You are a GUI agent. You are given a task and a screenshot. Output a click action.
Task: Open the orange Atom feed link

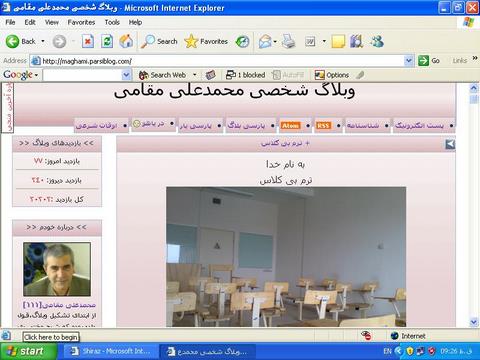pyautogui.click(x=290, y=125)
